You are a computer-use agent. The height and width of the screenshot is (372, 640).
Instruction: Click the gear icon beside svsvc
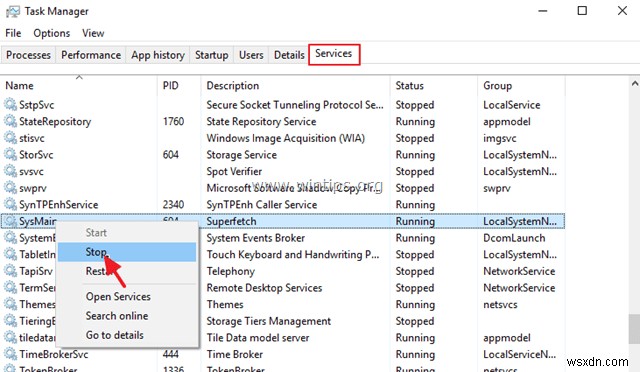(x=10, y=172)
